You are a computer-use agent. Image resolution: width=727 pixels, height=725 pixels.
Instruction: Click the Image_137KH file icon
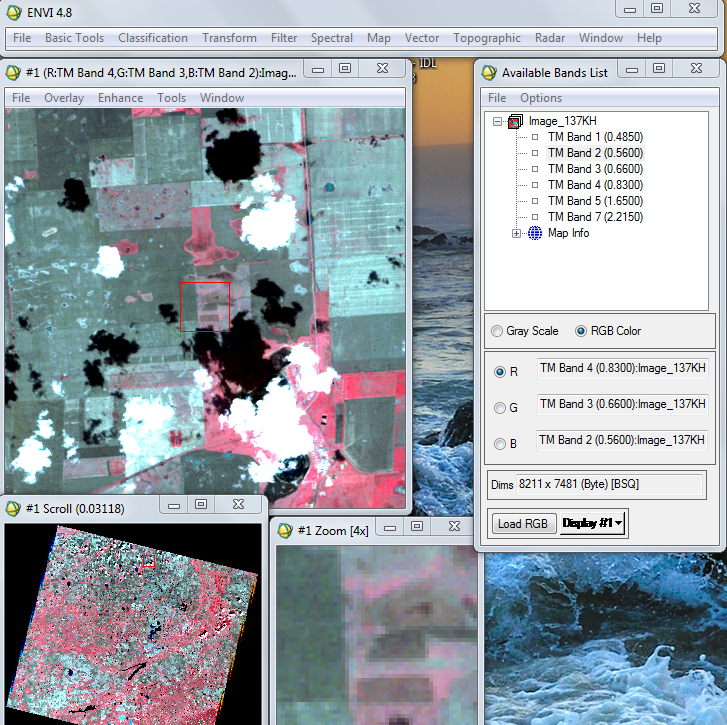point(515,121)
